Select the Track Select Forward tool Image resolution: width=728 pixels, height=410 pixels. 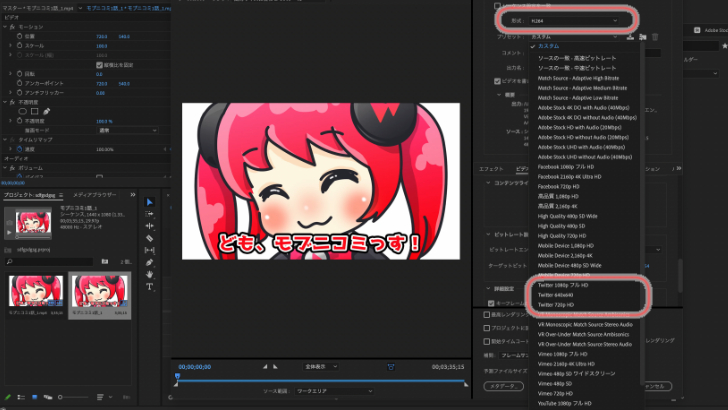click(150, 214)
